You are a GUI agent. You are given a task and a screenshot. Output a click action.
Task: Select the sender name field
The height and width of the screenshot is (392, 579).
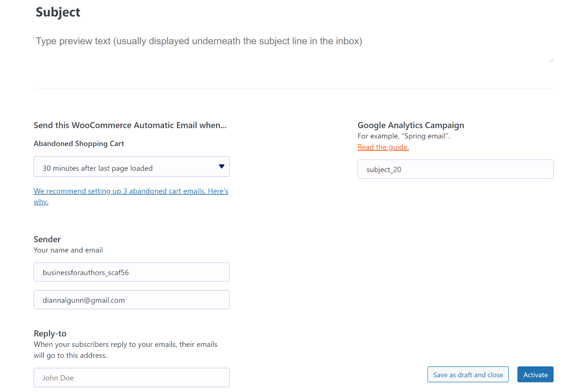131,272
